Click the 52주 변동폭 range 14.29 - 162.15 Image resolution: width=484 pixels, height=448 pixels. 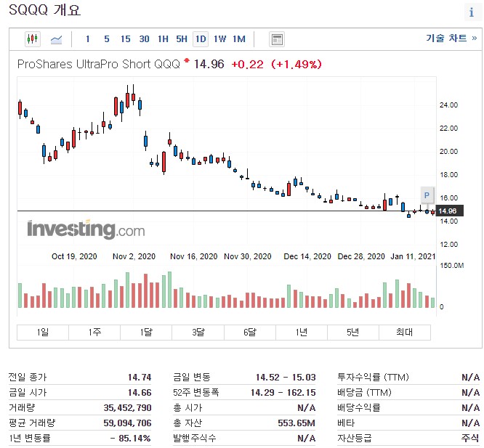pyautogui.click(x=283, y=393)
